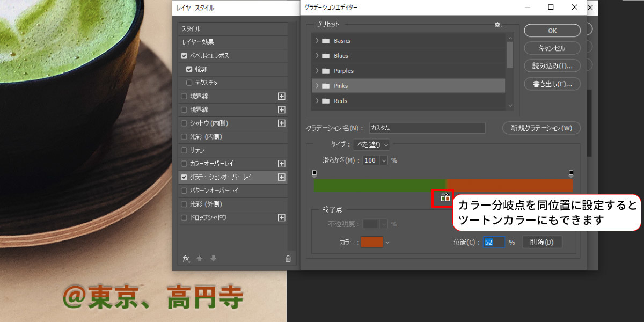644x322 pixels.
Task: Expand the Pinks preset group chevron
Action: pos(317,86)
